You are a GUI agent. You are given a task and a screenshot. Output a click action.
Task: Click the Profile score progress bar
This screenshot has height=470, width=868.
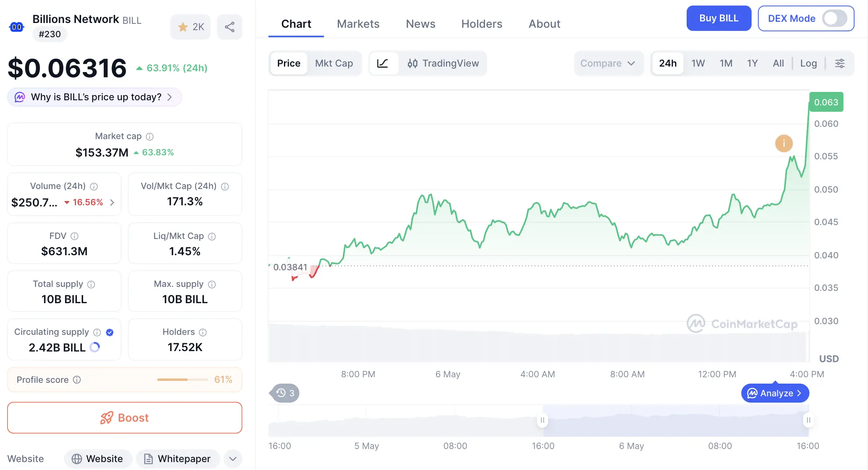click(183, 380)
